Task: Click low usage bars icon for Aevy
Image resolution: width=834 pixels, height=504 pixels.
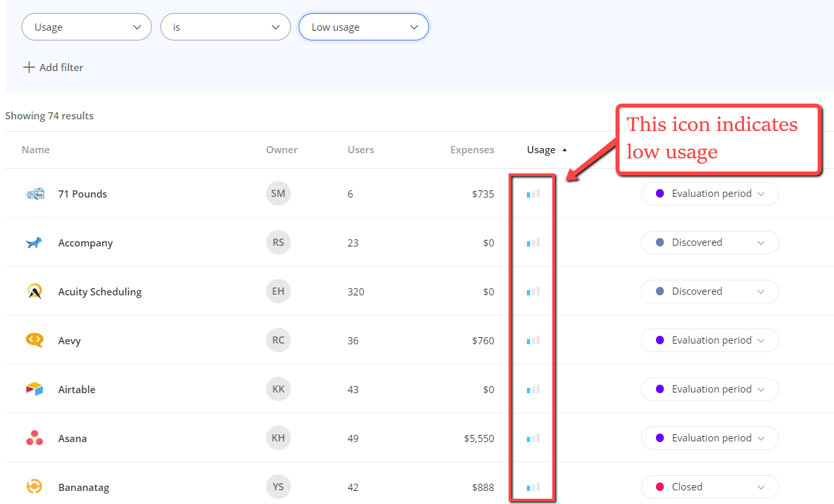Action: click(533, 340)
